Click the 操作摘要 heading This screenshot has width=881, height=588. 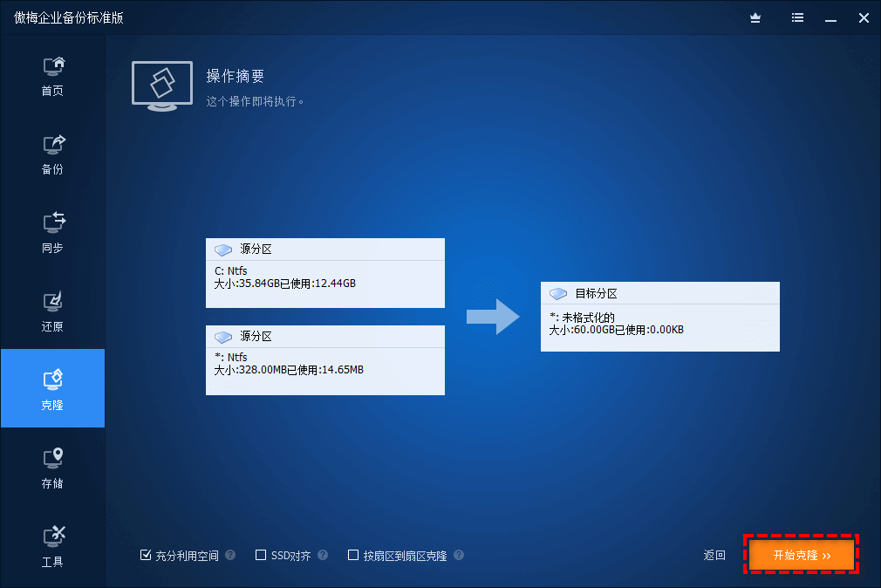(235, 76)
